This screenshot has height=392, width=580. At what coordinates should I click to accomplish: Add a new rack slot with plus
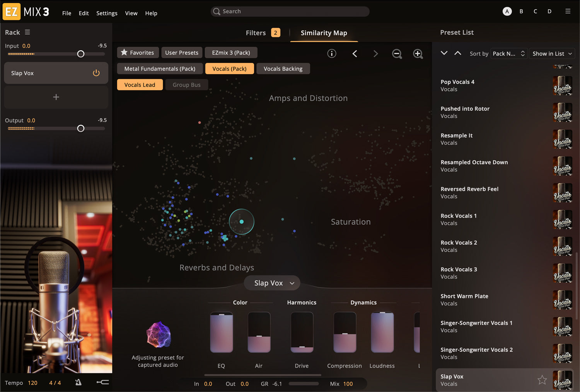pyautogui.click(x=56, y=97)
